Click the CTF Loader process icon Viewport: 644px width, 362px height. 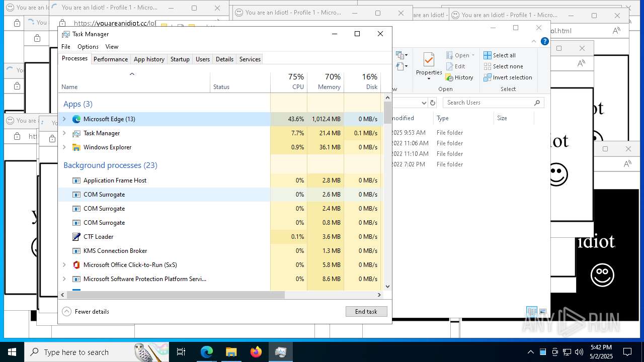tap(76, 237)
